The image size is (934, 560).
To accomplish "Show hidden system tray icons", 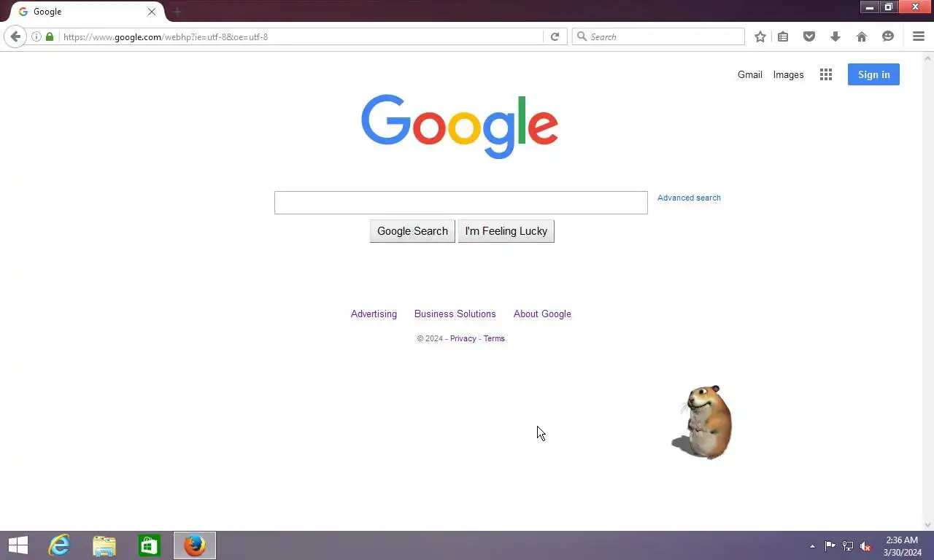I will [812, 546].
